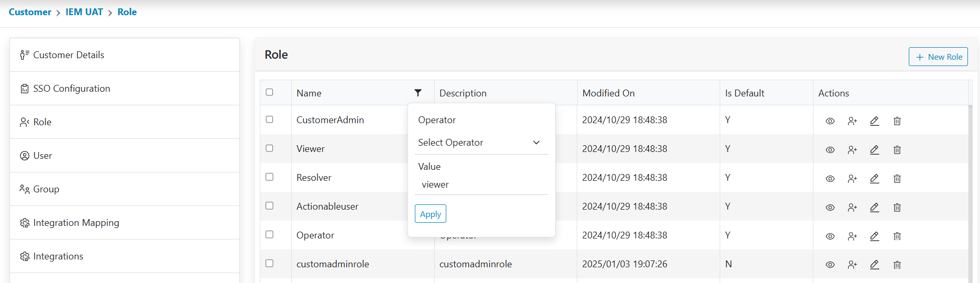Tick the checkbox for Resolver row
This screenshot has height=283, width=980.
coord(270,177)
